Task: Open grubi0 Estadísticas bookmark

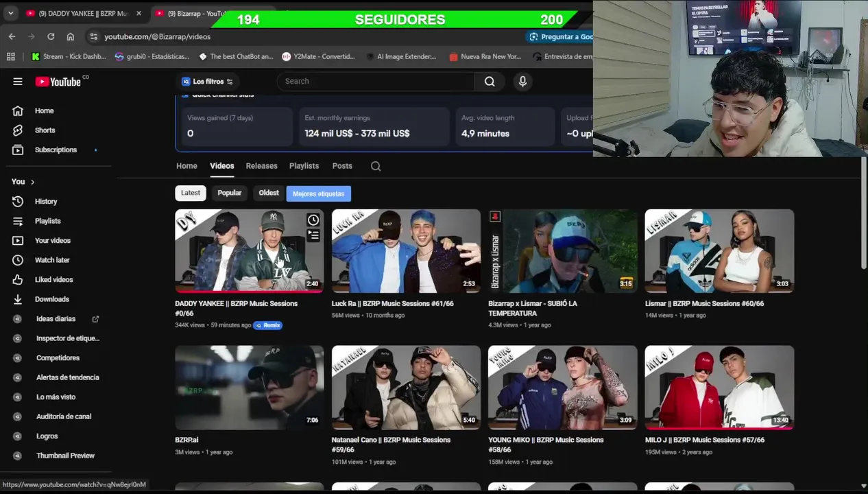Action: tap(152, 56)
